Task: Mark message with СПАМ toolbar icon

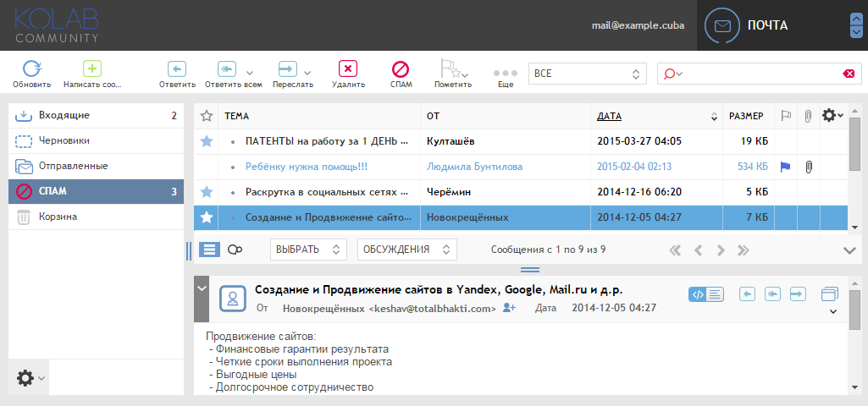Action: (x=401, y=69)
